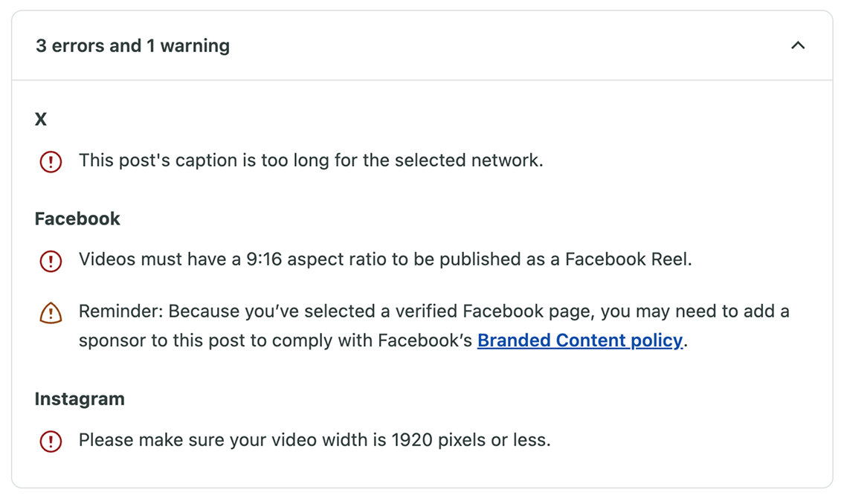Click the "9:16" ratio value in Facebook error
Image resolution: width=844 pixels, height=504 pixels.
(x=264, y=260)
